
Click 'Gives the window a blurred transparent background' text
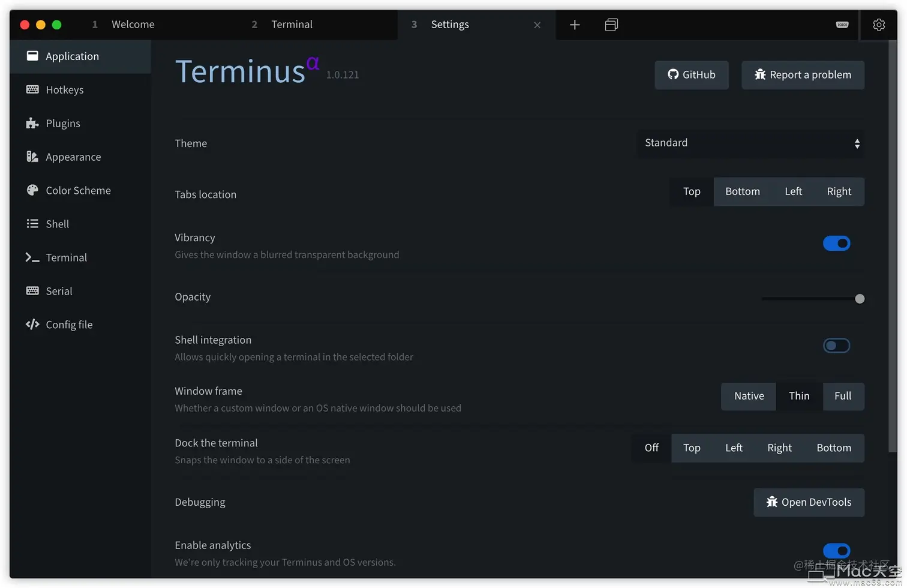pos(287,255)
